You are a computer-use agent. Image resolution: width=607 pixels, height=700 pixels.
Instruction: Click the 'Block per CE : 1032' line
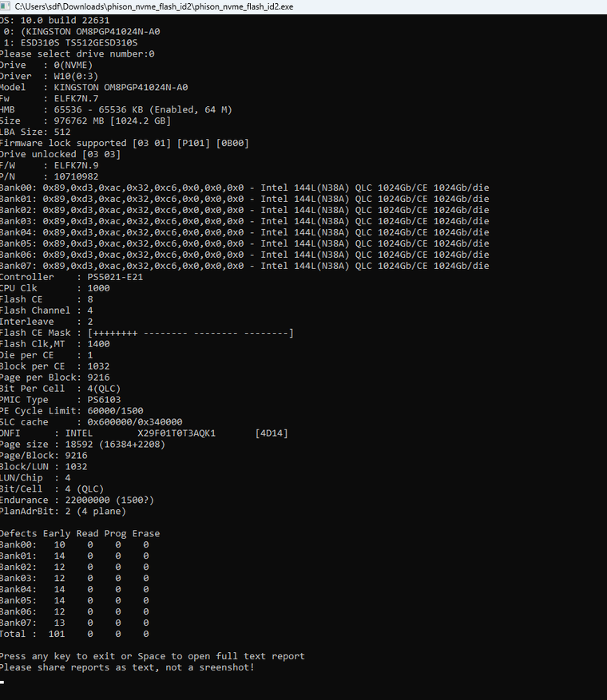[55, 366]
